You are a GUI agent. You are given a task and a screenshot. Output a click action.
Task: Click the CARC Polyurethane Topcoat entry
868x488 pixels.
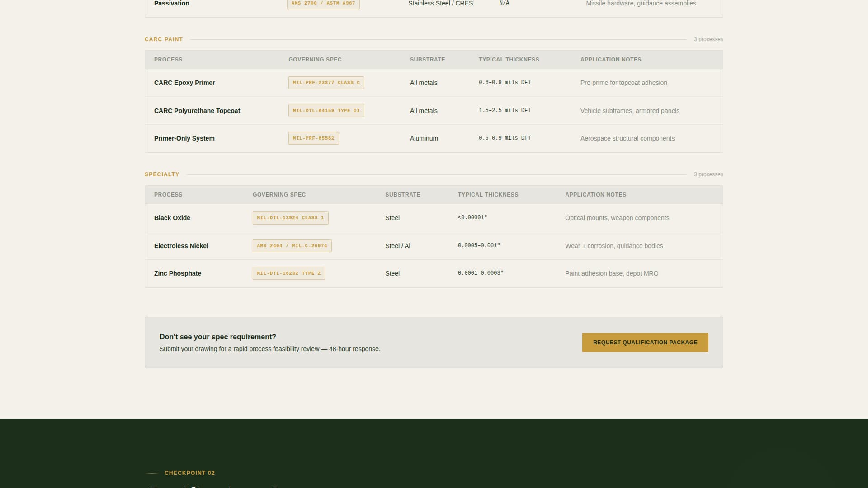[197, 111]
